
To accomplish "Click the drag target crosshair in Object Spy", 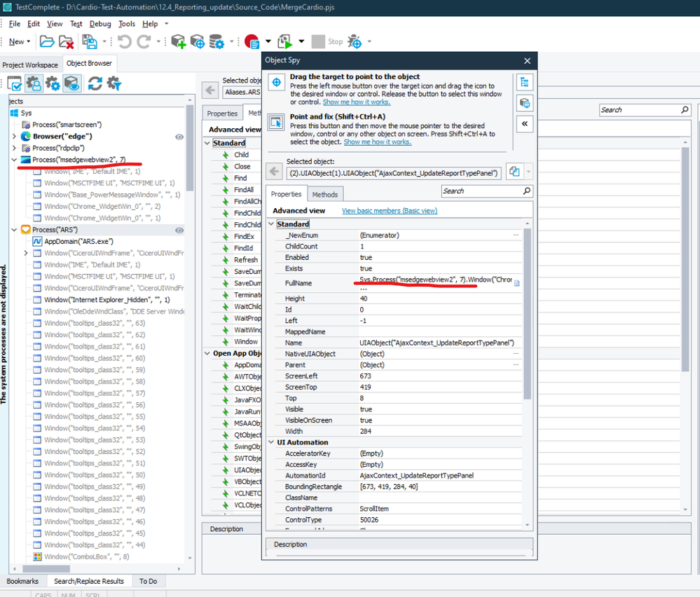I will click(276, 83).
